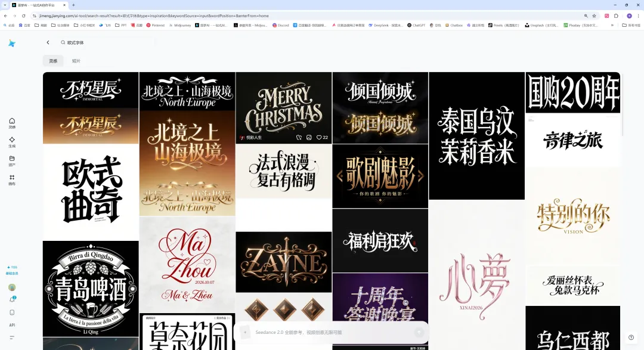Open the Chrome three-dot menu
644x350 pixels.
(x=638, y=16)
